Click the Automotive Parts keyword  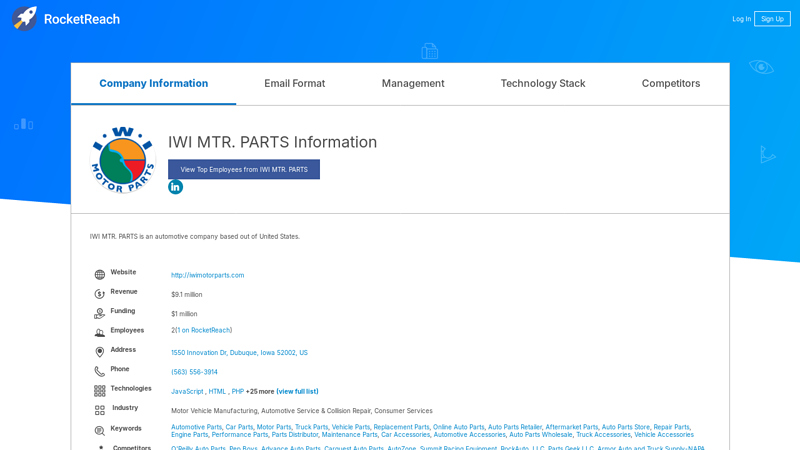tap(196, 427)
